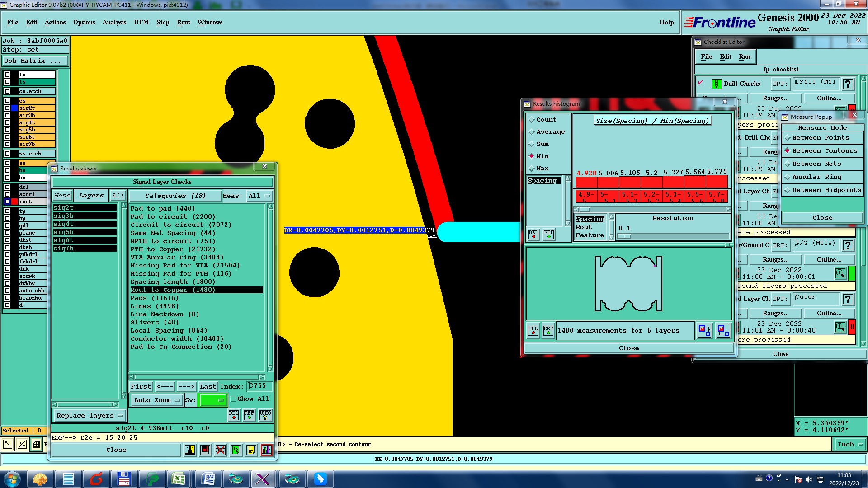The width and height of the screenshot is (868, 488).
Task: Click the Last result button
Action: [x=208, y=387]
